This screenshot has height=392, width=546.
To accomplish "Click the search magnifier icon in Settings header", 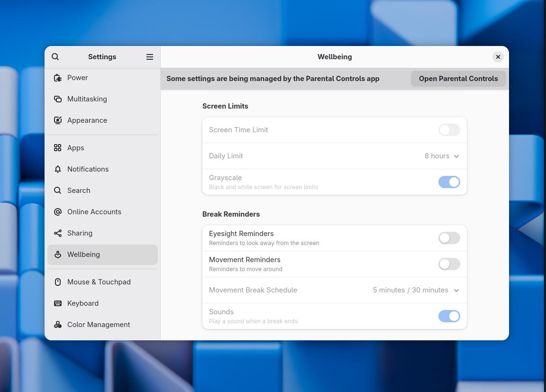I will pos(55,57).
